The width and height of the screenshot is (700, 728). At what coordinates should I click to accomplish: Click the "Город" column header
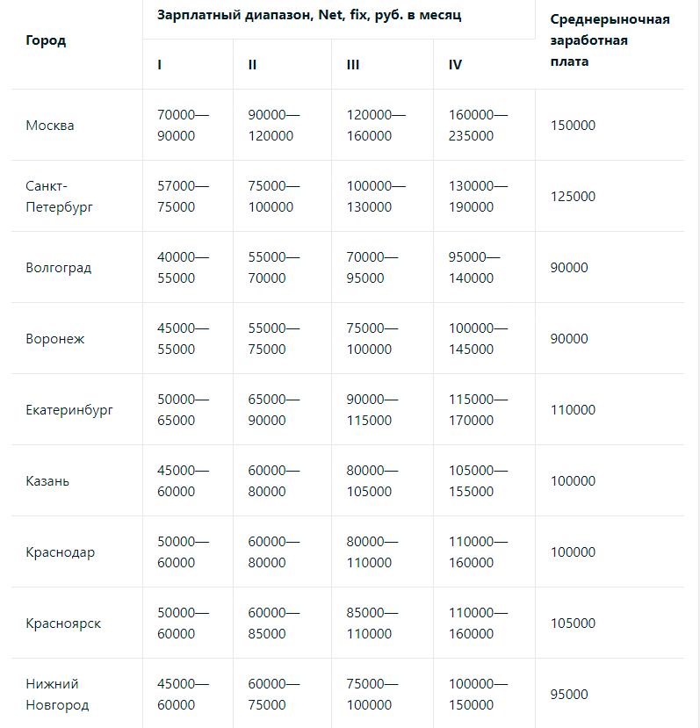point(46,40)
